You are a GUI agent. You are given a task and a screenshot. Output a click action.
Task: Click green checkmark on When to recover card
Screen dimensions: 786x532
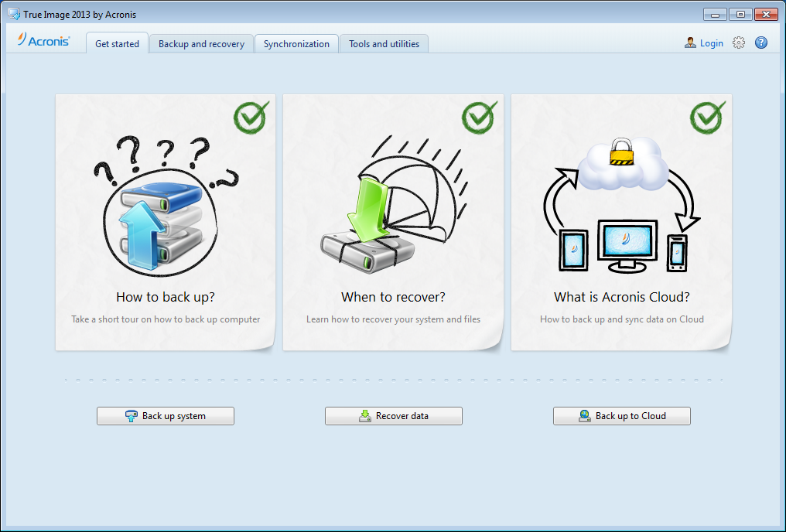click(x=479, y=118)
